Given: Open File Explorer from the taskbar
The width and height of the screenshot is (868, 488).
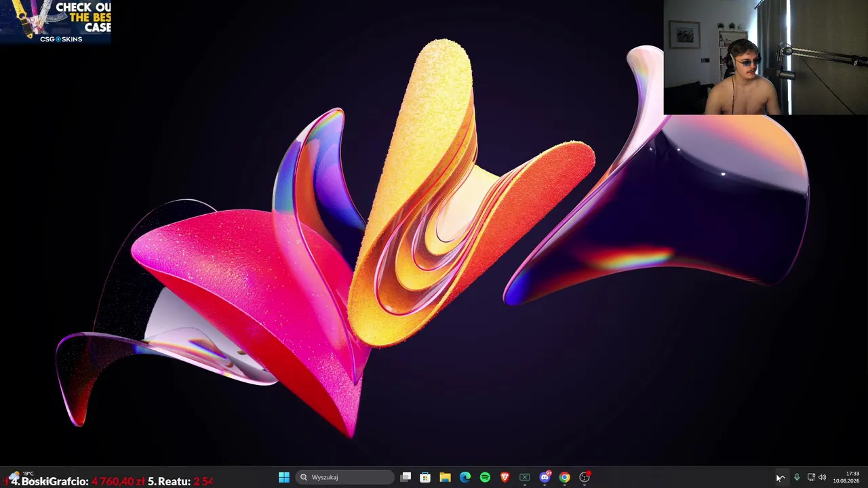Looking at the screenshot, I should [445, 477].
